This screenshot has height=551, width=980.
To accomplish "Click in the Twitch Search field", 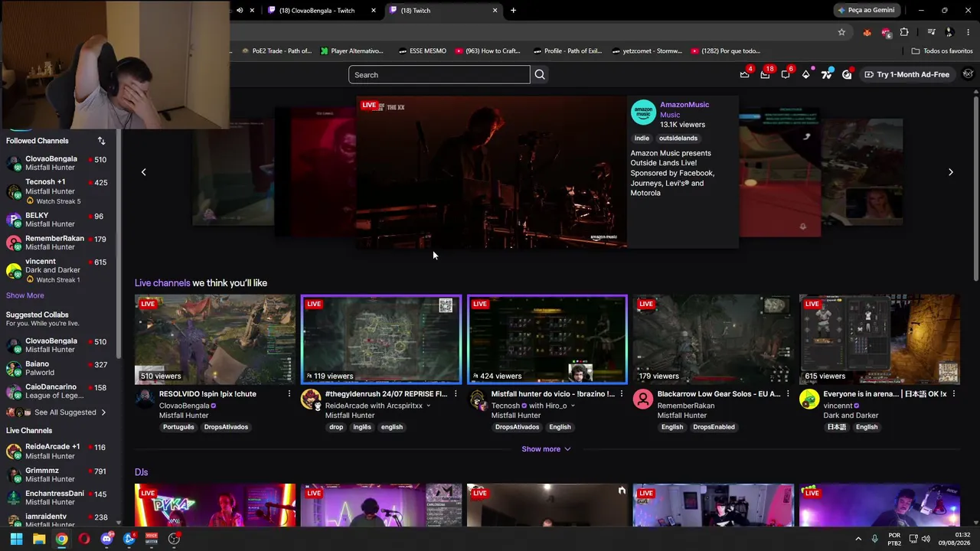I will click(x=439, y=74).
